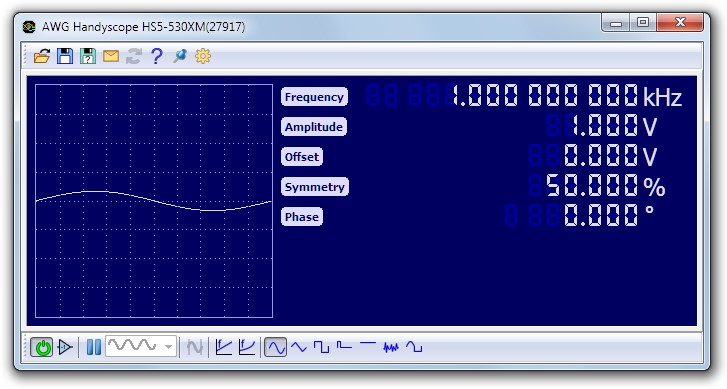The width and height of the screenshot is (727, 389).
Task: Click the Frequency label button
Action: coord(314,97)
